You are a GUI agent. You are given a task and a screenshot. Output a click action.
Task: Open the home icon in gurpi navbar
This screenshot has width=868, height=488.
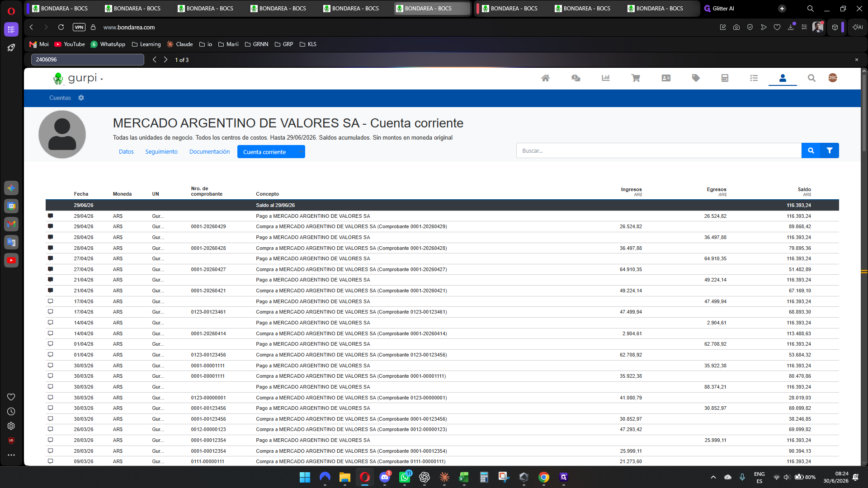pyautogui.click(x=546, y=78)
